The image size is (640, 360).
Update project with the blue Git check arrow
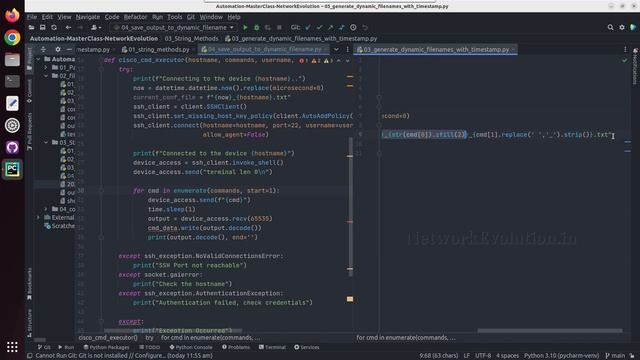click(x=308, y=27)
